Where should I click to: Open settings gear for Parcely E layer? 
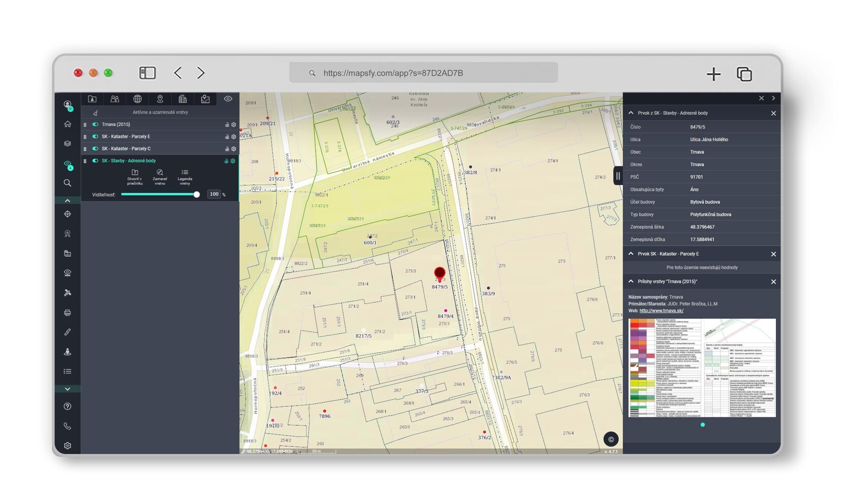(x=234, y=137)
